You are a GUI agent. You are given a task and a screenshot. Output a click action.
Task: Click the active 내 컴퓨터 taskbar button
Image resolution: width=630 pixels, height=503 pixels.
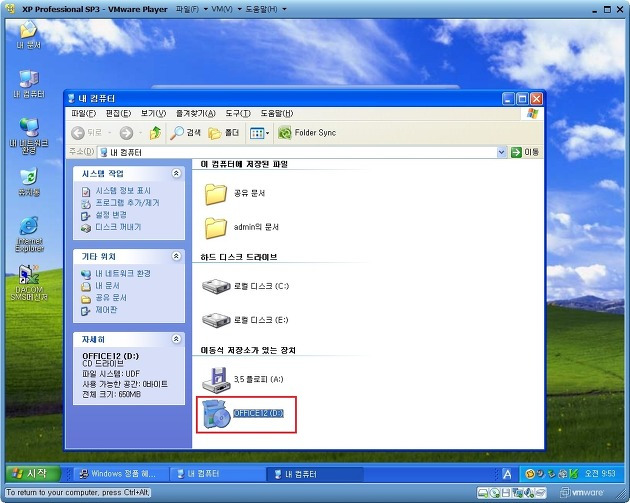(x=314, y=474)
